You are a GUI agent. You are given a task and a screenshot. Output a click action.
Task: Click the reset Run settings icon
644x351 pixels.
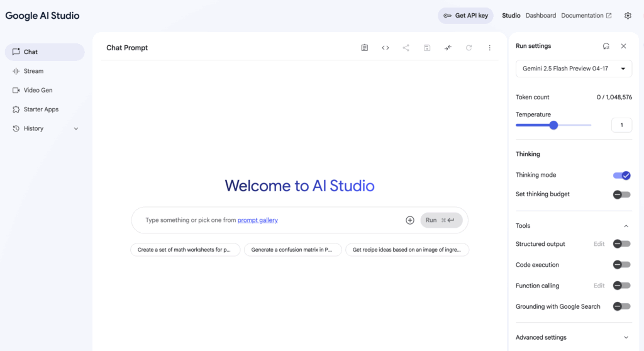(x=606, y=46)
